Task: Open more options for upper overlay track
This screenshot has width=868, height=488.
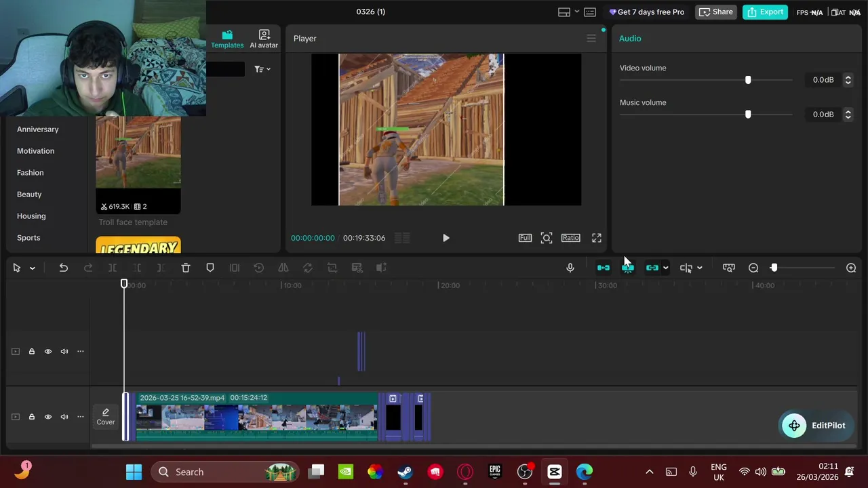Action: (x=81, y=351)
